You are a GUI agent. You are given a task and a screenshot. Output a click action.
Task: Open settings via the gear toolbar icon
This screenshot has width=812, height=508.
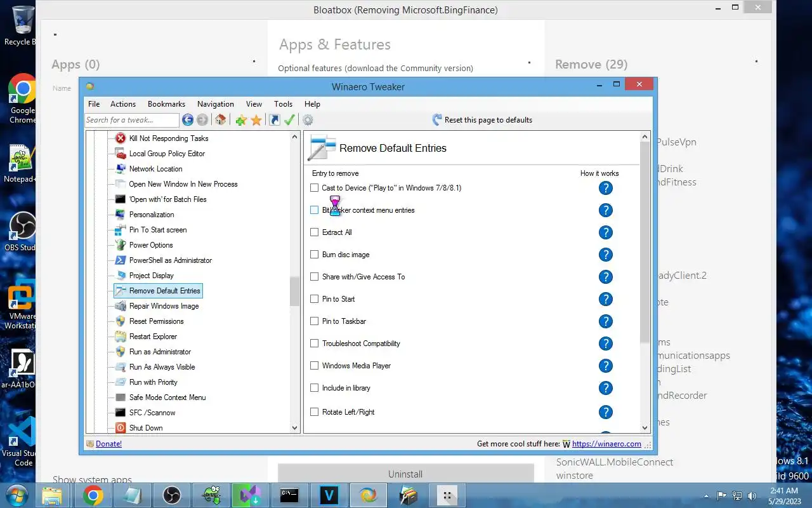308,120
